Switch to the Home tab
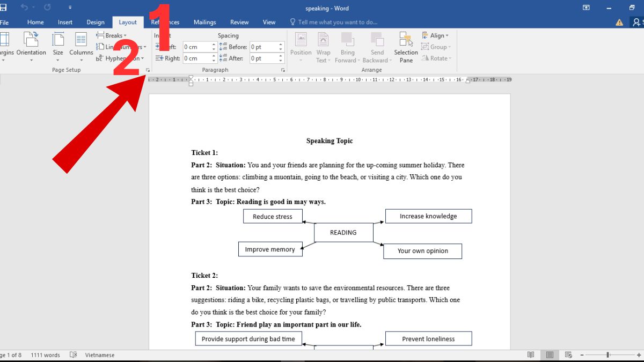The width and height of the screenshot is (644, 362). click(x=35, y=23)
